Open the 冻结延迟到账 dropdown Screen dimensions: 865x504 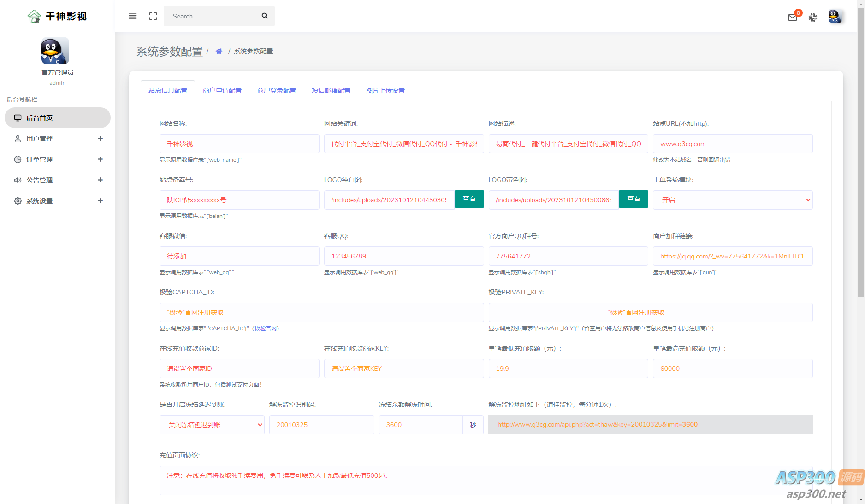[x=212, y=425]
